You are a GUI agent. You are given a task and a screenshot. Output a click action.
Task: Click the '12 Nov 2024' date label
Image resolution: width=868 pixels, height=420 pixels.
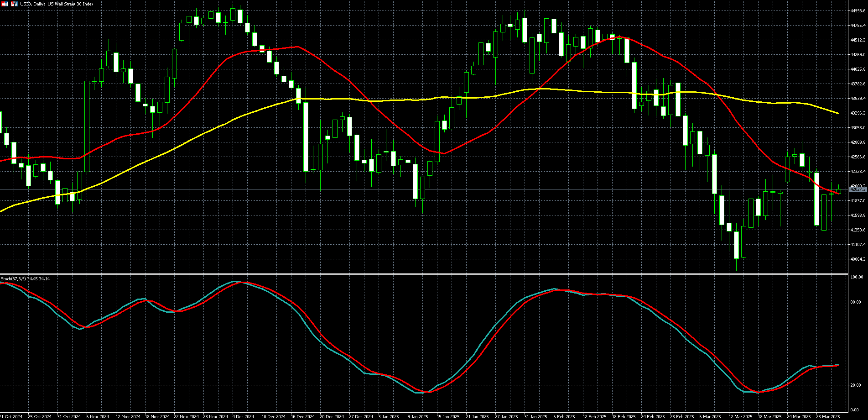click(x=128, y=417)
